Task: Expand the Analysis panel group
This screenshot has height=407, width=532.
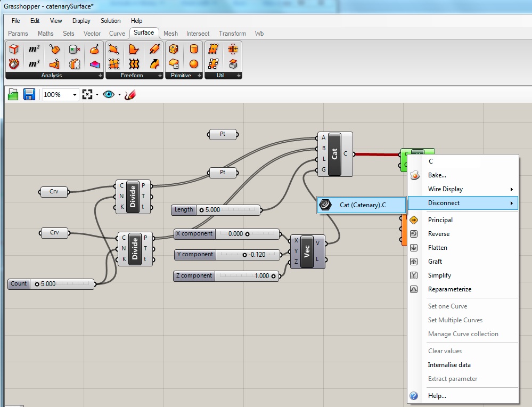Action: coord(100,76)
